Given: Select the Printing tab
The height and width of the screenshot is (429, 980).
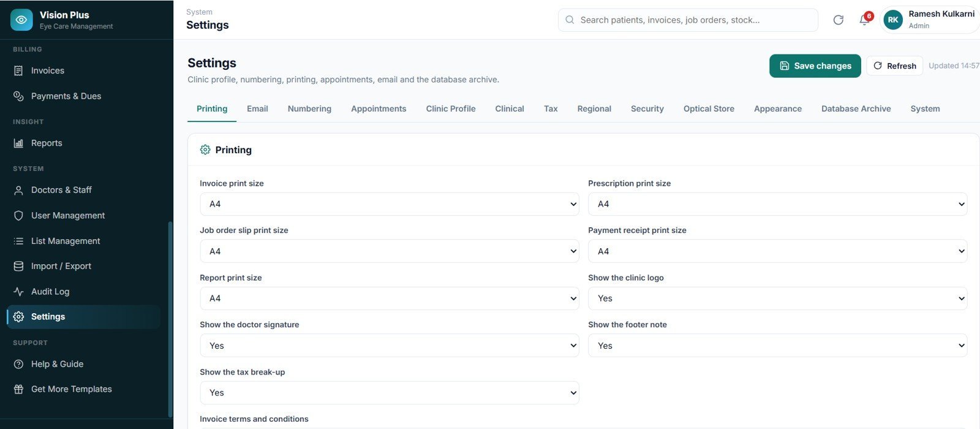Looking at the screenshot, I should (212, 109).
